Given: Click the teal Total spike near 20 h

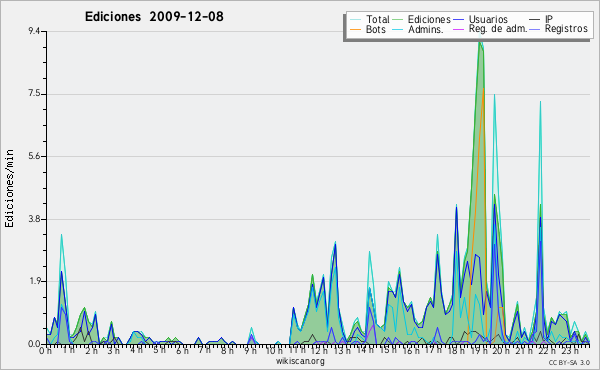Looking at the screenshot, I should (x=494, y=96).
